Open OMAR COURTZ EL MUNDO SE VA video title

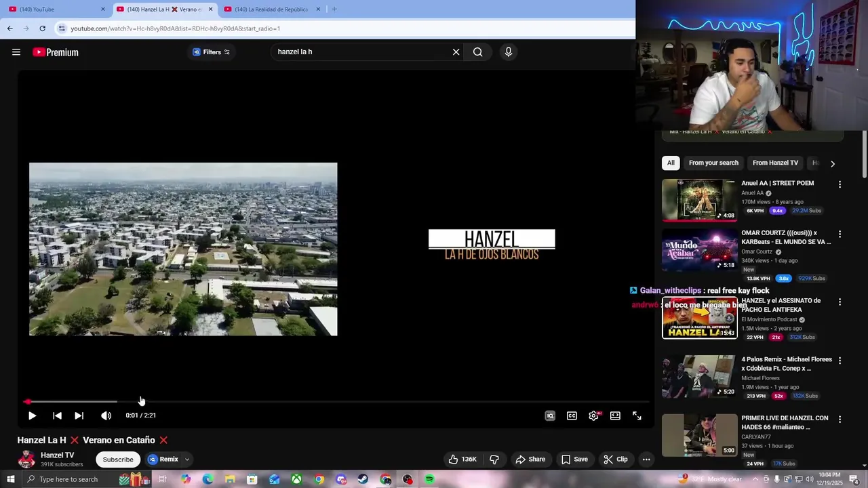786,237
